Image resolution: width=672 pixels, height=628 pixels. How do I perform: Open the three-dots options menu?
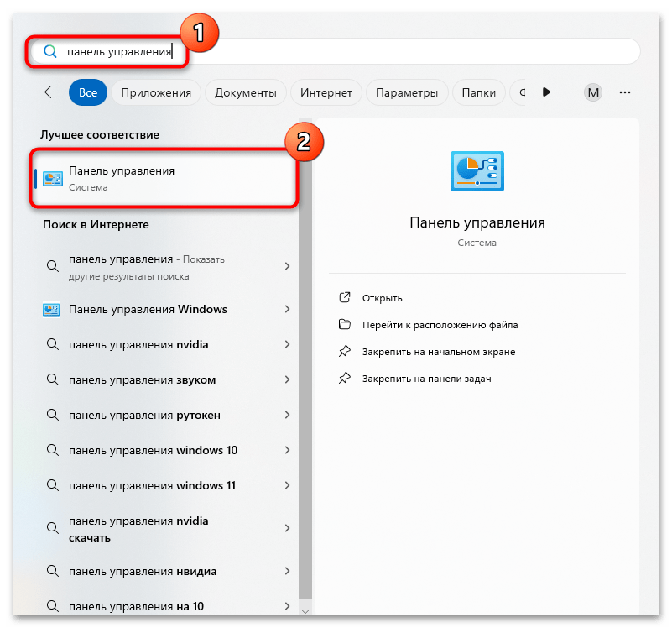[x=625, y=92]
